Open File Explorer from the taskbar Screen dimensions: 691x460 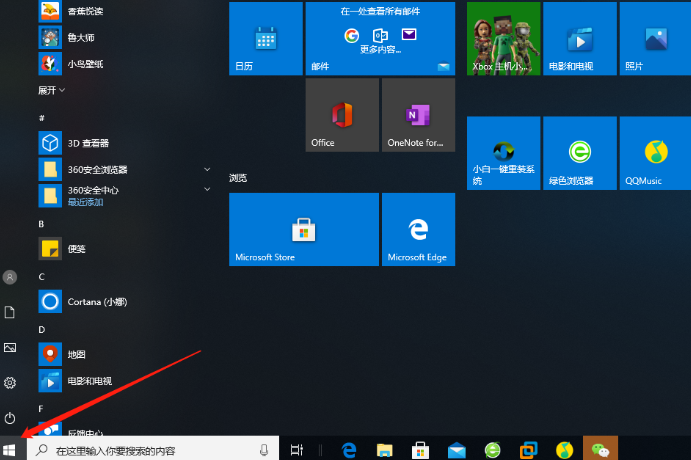tap(384, 450)
